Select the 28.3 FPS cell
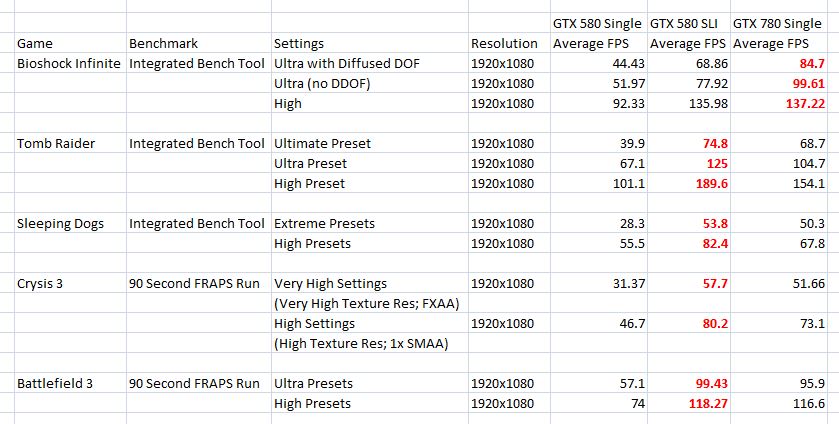839x424 pixels. coord(599,223)
